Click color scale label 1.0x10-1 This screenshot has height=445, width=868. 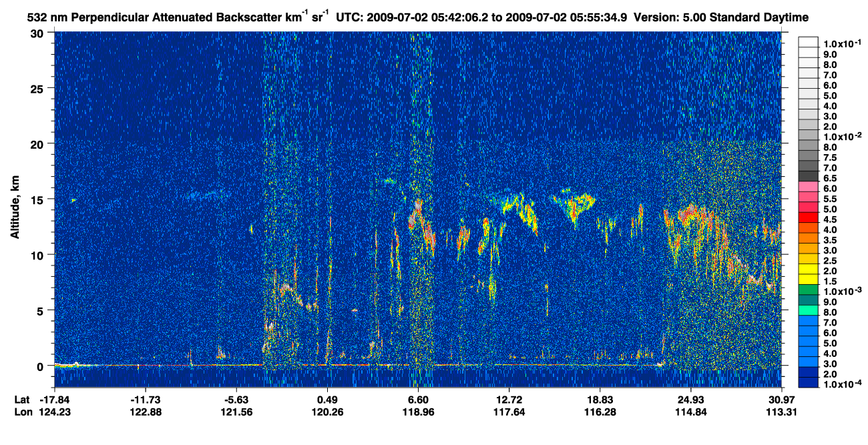coord(843,43)
